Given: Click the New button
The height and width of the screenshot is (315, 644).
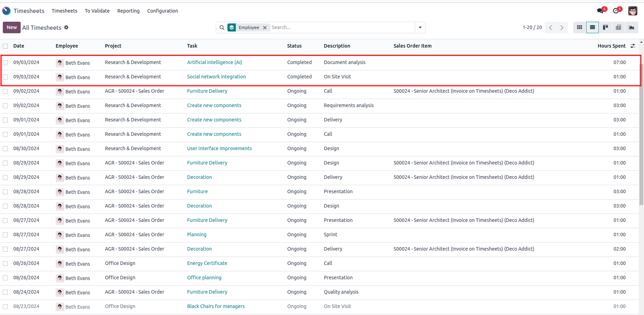Looking at the screenshot, I should 12,27.
